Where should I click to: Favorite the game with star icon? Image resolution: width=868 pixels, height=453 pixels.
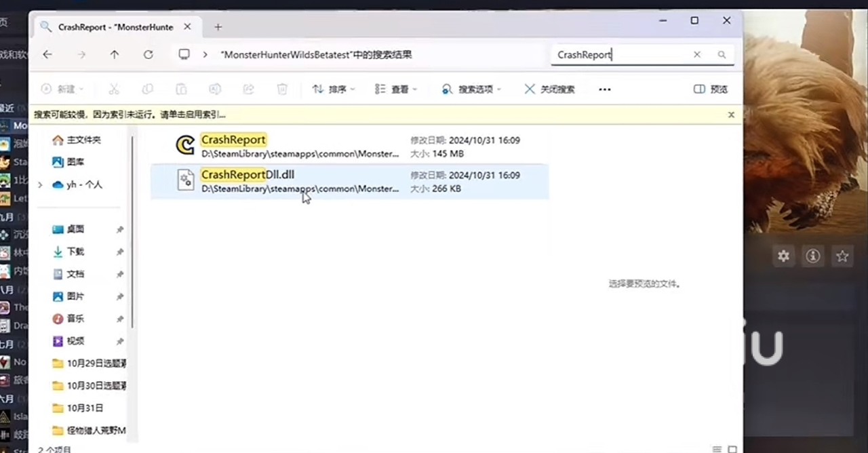point(842,256)
